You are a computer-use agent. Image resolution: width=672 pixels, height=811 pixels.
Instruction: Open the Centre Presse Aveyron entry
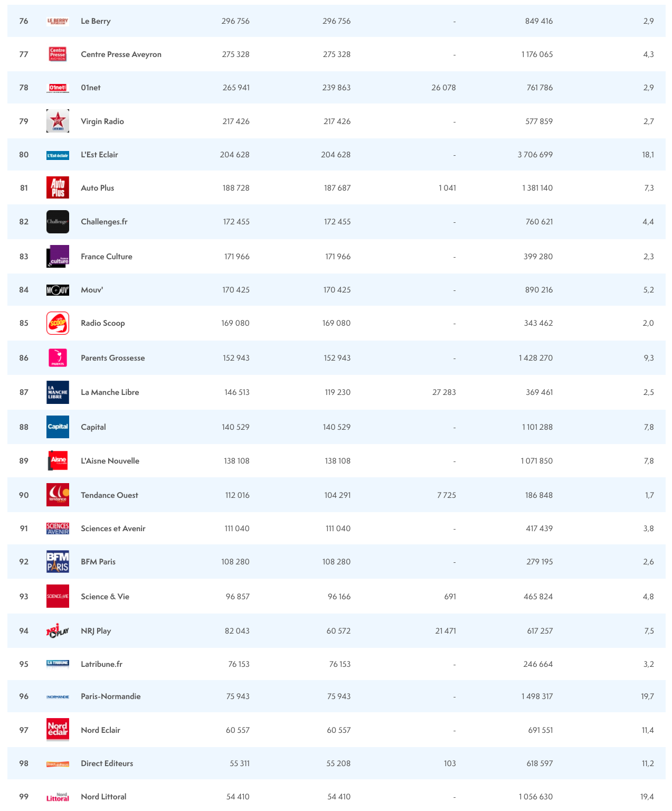point(121,54)
